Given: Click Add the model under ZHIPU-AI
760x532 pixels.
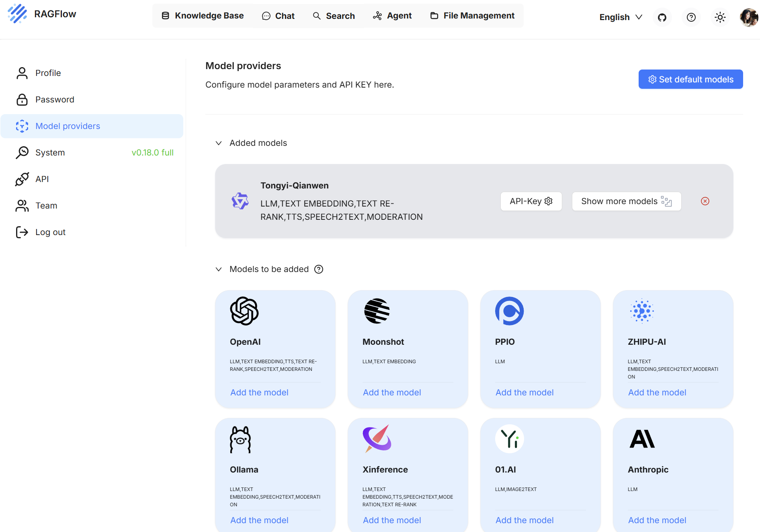Looking at the screenshot, I should point(657,393).
